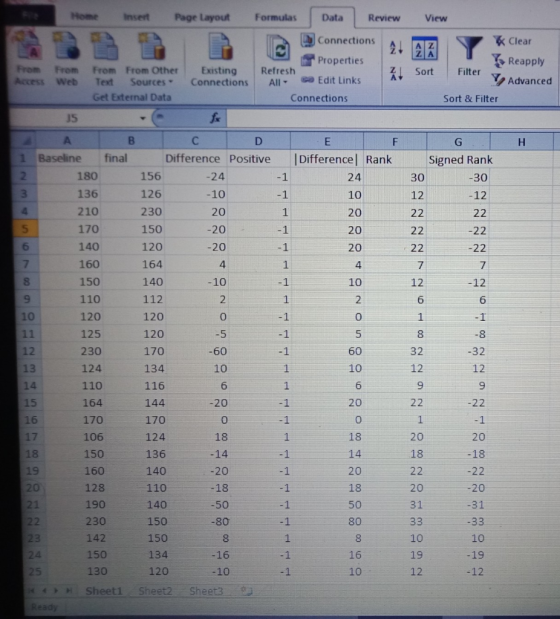Click the Name Box showing J5

(75, 118)
